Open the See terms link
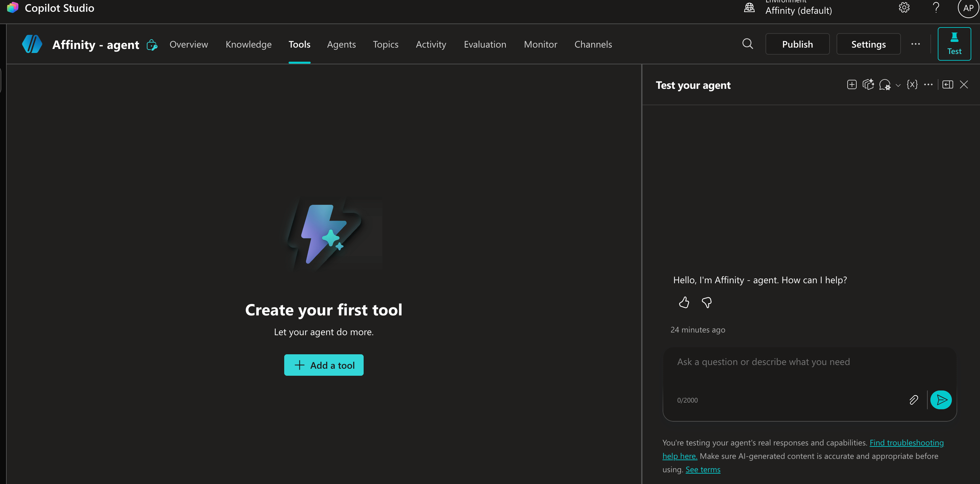 [703, 469]
